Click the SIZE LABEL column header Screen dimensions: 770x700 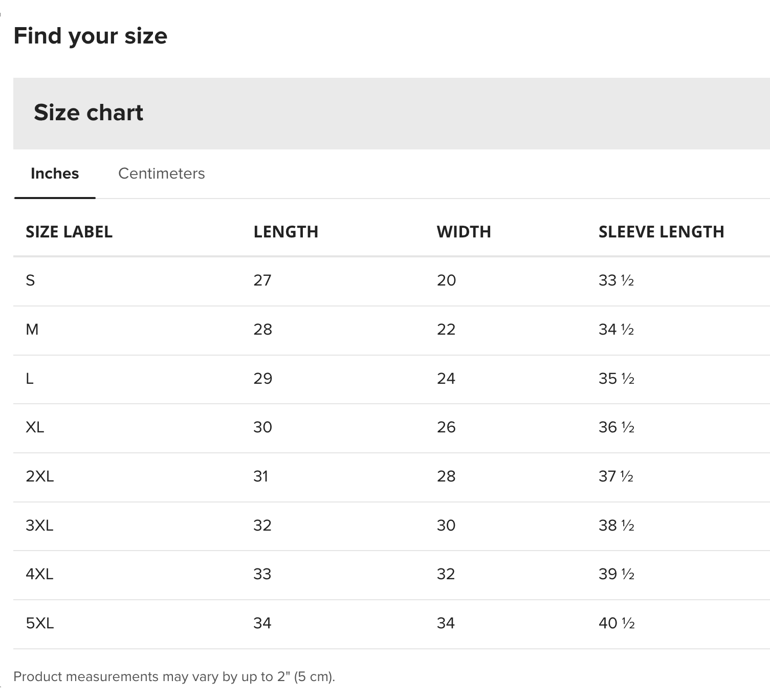pyautogui.click(x=69, y=232)
